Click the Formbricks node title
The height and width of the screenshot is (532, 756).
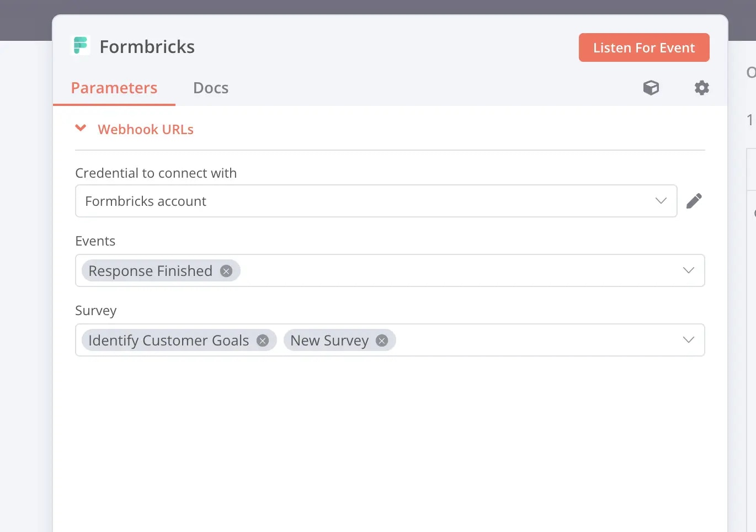(x=147, y=47)
